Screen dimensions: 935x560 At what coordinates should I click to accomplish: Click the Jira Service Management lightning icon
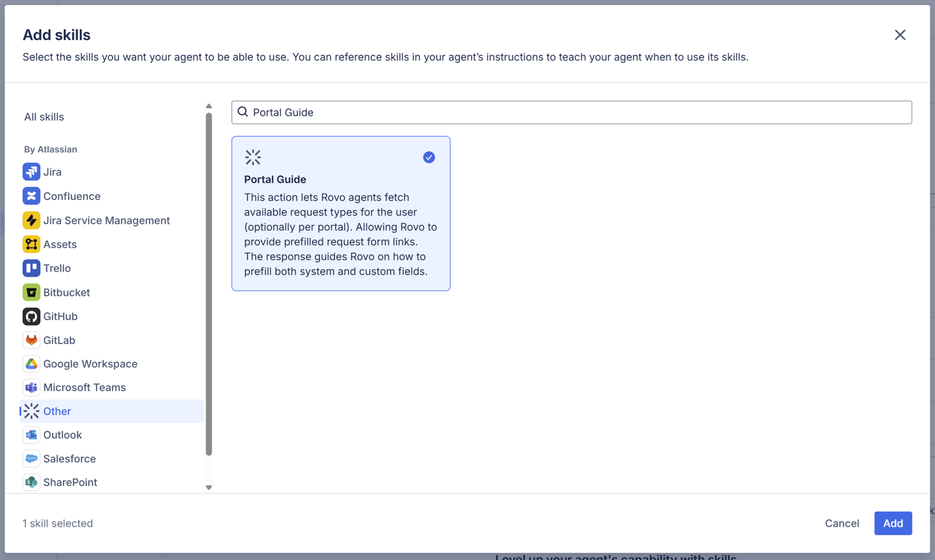(31, 221)
